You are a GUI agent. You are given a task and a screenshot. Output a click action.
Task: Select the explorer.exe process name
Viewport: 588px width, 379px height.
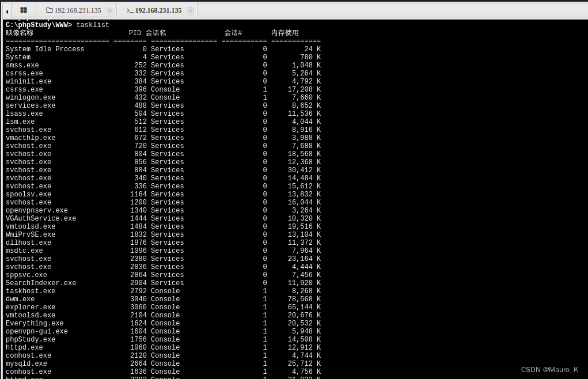point(31,307)
